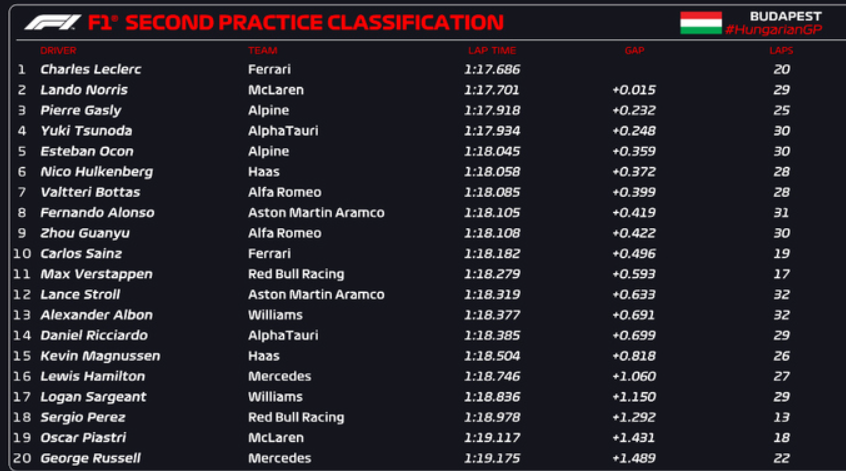The image size is (846, 471).
Task: Click the BUDAPEST location label
Action: point(785,16)
